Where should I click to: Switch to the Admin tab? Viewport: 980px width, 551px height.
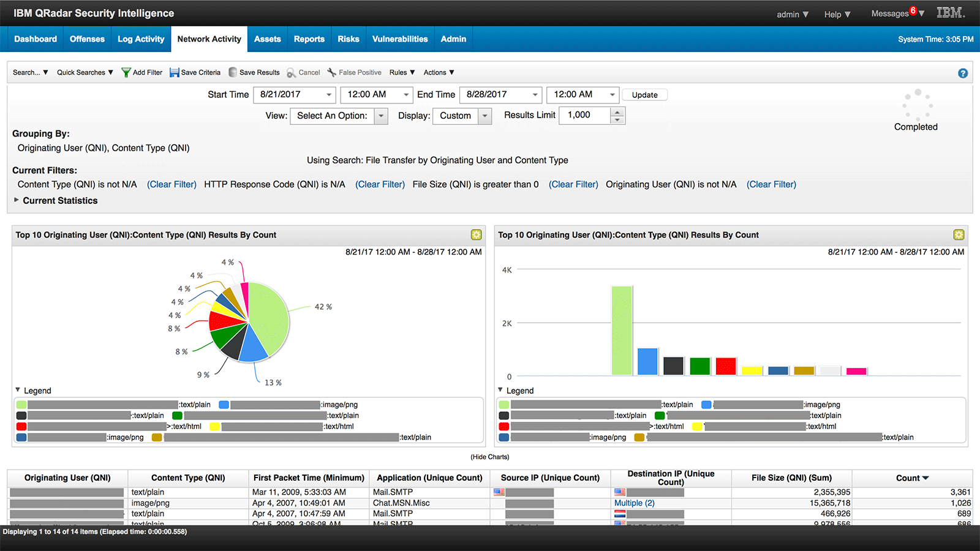(x=453, y=39)
